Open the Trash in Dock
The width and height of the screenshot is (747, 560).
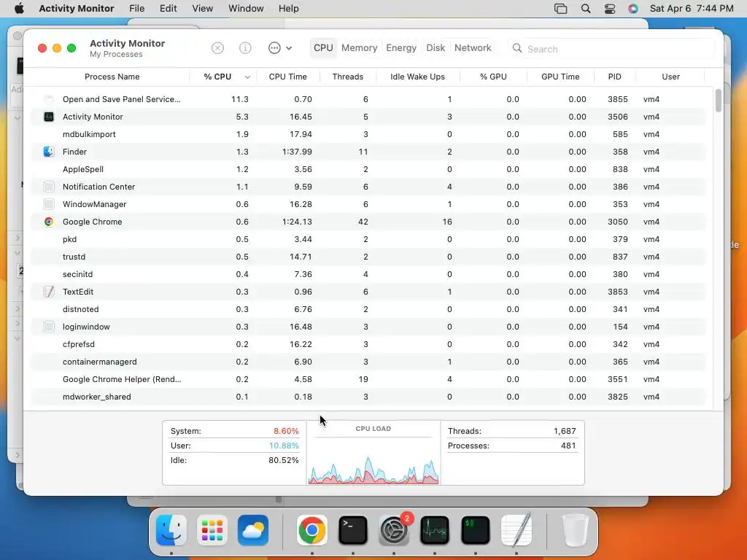pos(576,529)
